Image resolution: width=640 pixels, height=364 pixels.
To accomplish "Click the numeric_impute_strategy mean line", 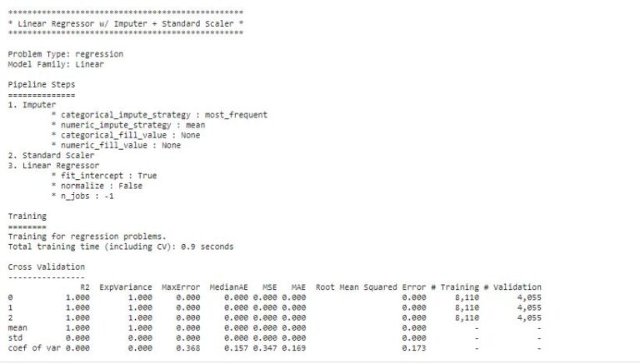I will pyautogui.click(x=128, y=125).
